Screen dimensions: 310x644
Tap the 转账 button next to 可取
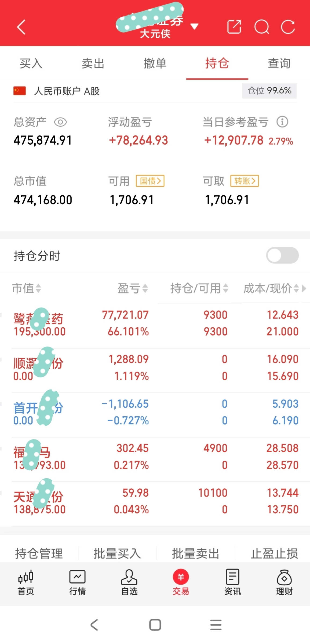tap(245, 181)
